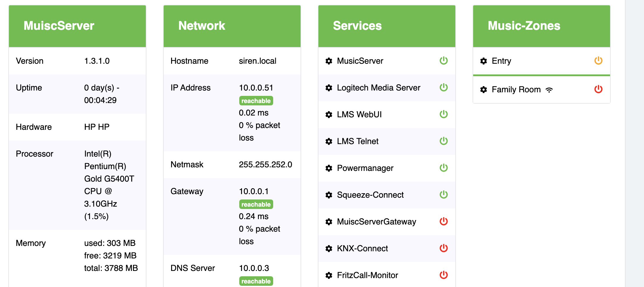The image size is (644, 287).
Task: Click the reachable badge under IP Address
Action: pos(256,101)
